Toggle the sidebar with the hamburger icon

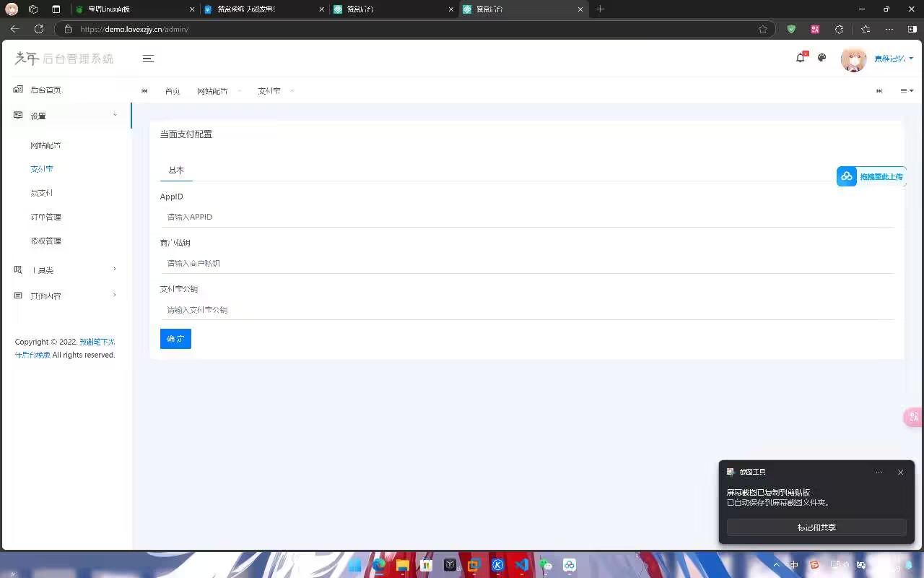[148, 59]
